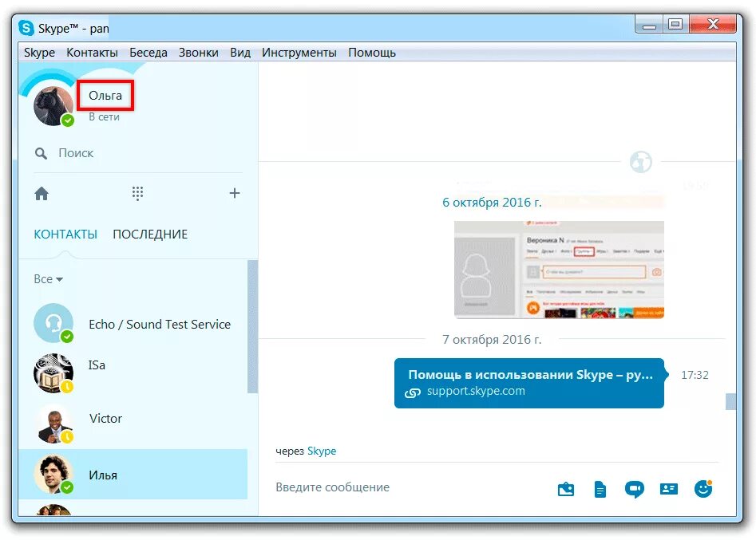Click the chat history scrollbar thumb
Screen dimensions: 756x540
[730, 401]
